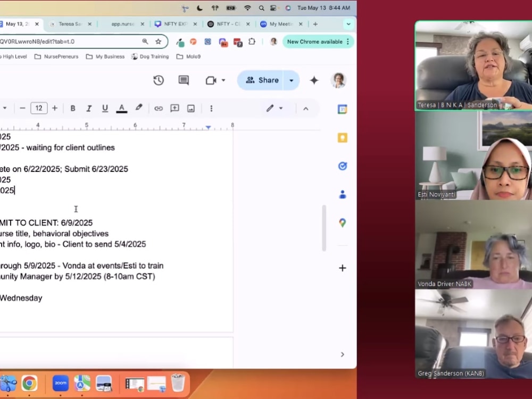Open the Chrome tab search dropdown
Image resolution: width=532 pixels, height=399 pixels.
coord(348,24)
